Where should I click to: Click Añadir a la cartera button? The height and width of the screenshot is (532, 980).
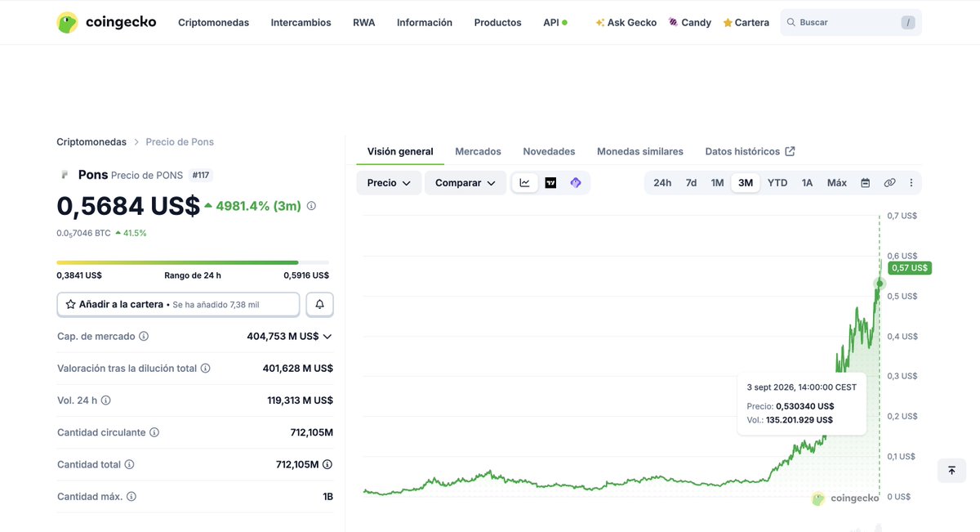(x=178, y=304)
